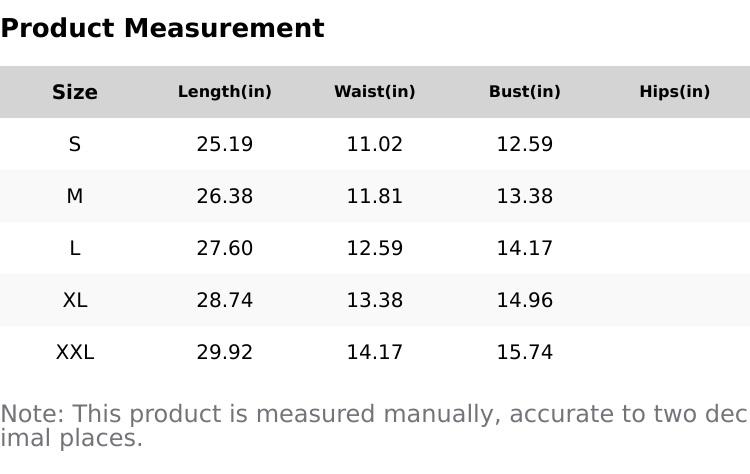The image size is (750, 474).
Task: Click the Product Measurement heading
Action: click(162, 29)
